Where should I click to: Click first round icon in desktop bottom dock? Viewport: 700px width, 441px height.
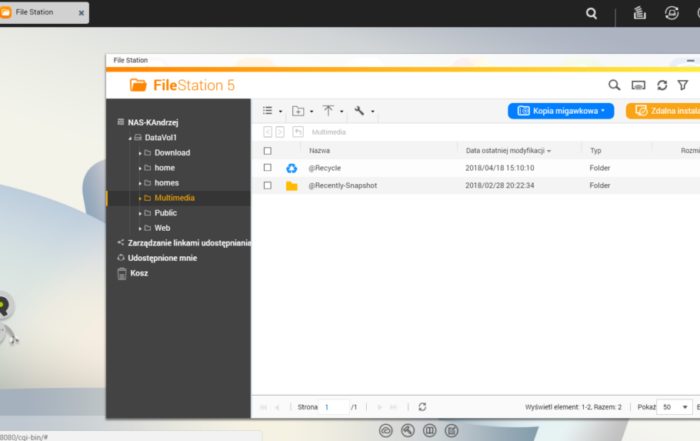tap(386, 430)
